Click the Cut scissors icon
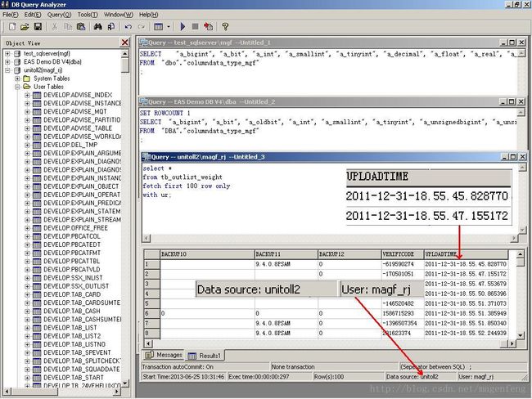 (55, 26)
